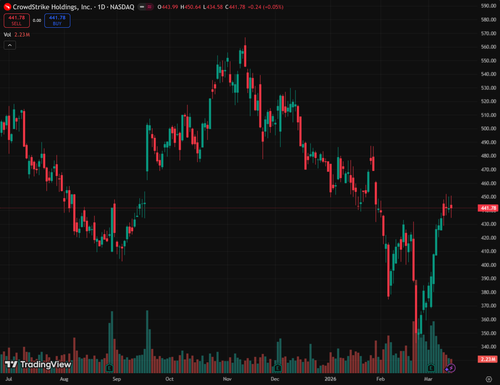The width and height of the screenshot is (500, 385).
Task: Click the 400.00 price axis label
Action: [x=489, y=265]
